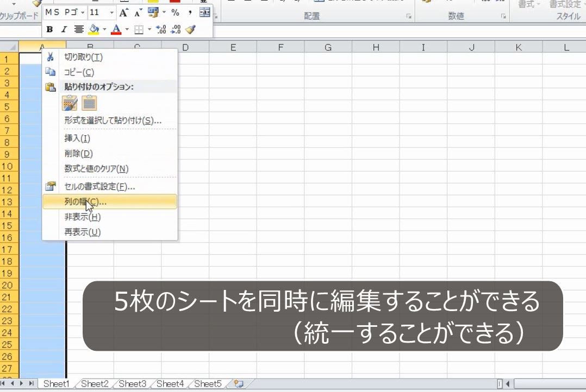This screenshot has width=586, height=392.
Task: Open the font name dropdown
Action: click(83, 11)
